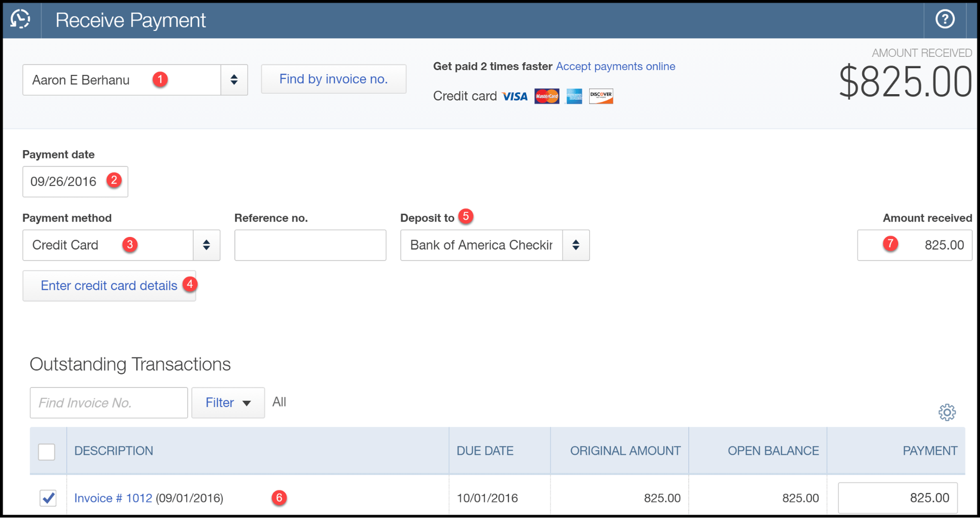Screen dimensions: 980x518
Task: Click the recent transactions clock icon
Action: point(20,20)
